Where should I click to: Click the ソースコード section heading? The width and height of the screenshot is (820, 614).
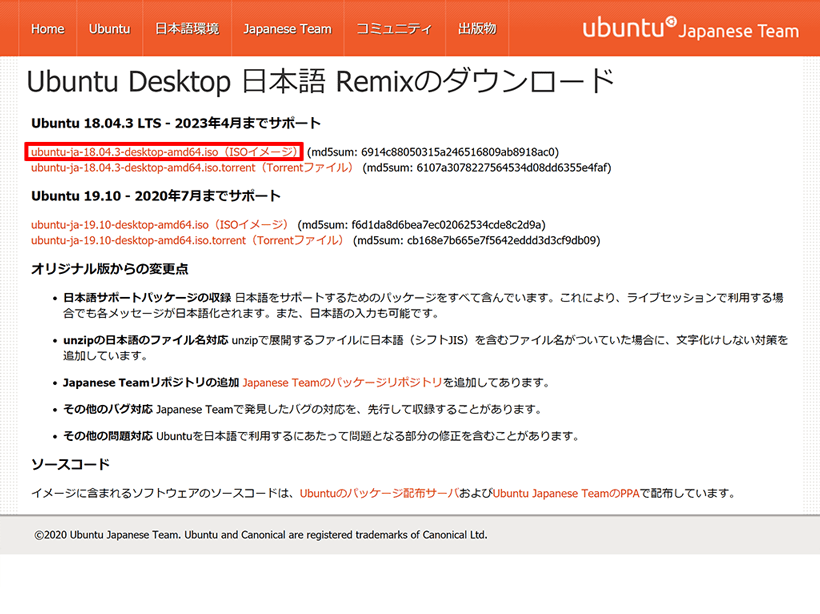pyautogui.click(x=66, y=464)
